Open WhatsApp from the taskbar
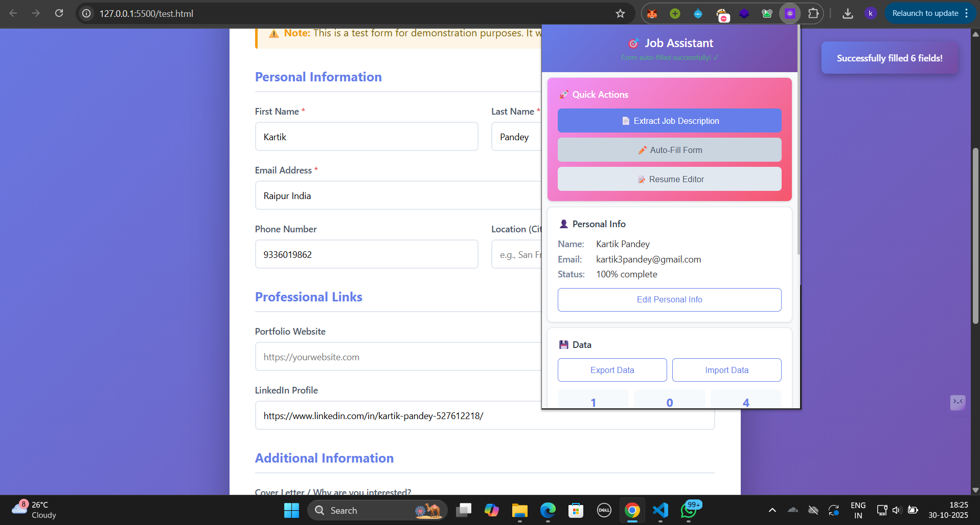980x525 pixels. [x=689, y=510]
